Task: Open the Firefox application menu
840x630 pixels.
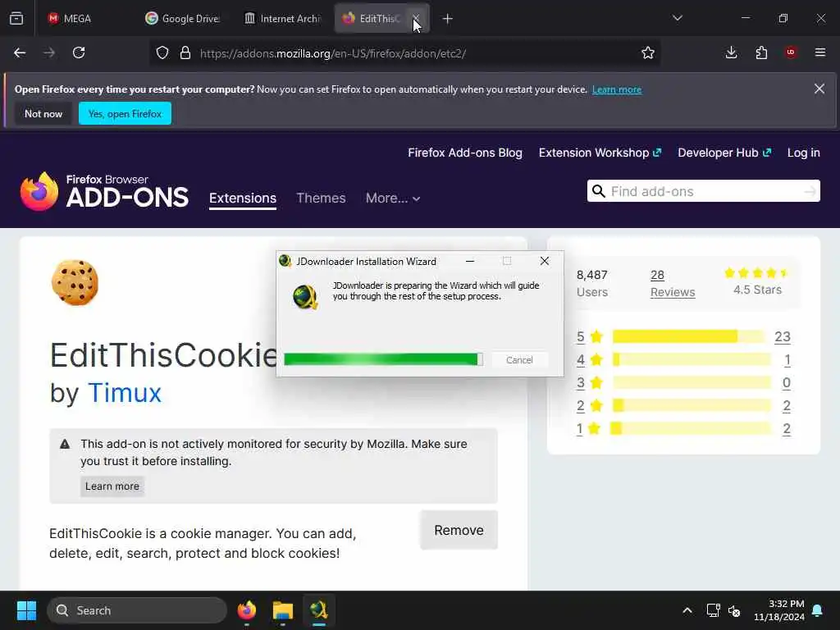Action: (820, 52)
